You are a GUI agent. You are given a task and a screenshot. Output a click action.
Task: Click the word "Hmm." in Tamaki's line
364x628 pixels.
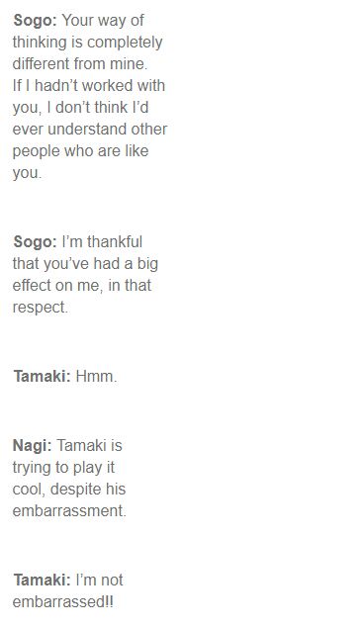click(96, 376)
